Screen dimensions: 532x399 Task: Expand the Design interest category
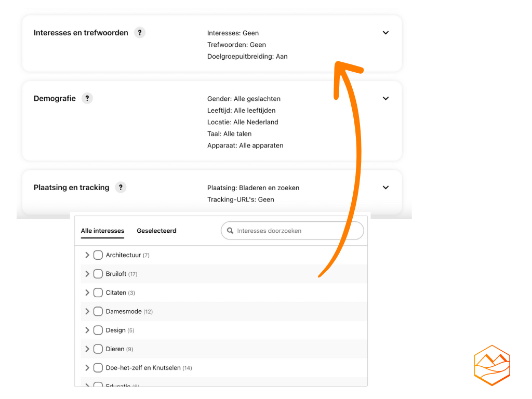(87, 330)
